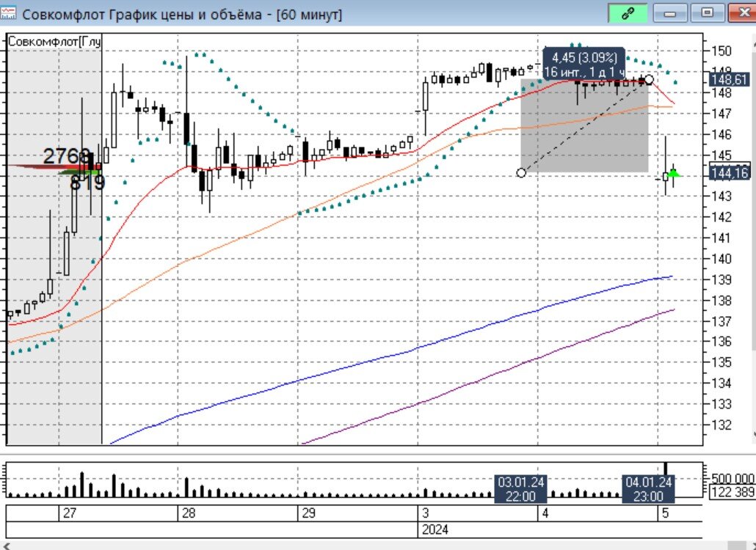Click price axis label 135
Screen dimensions: 756x550
(722, 363)
